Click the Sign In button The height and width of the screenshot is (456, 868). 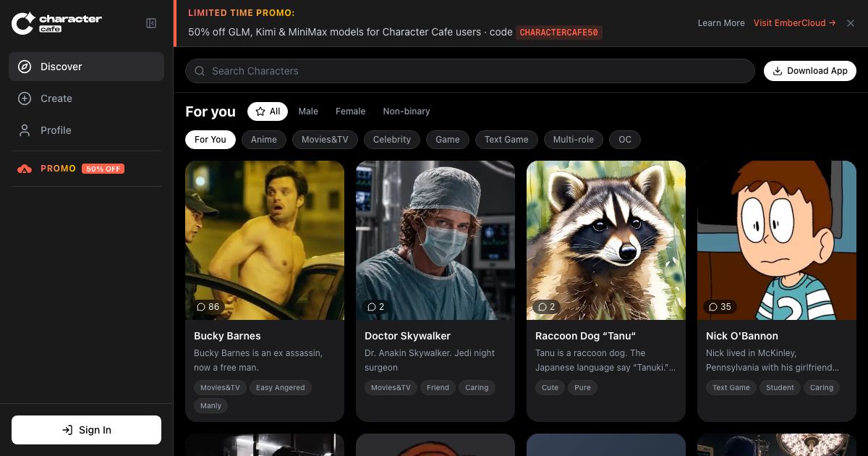point(86,430)
